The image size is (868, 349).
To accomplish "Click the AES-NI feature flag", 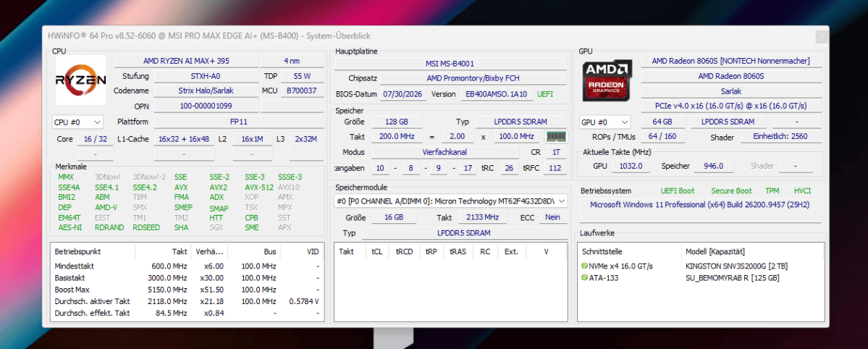I will pos(70,227).
